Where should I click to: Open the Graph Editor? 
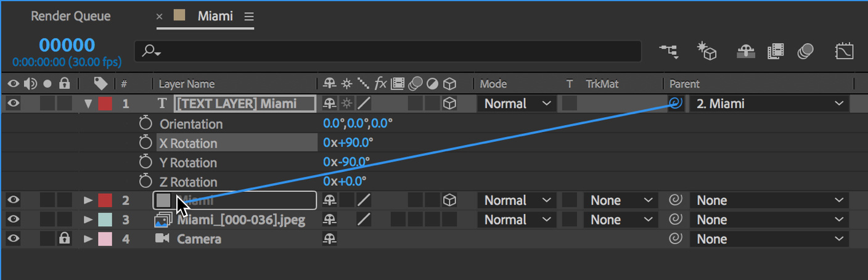click(x=844, y=51)
